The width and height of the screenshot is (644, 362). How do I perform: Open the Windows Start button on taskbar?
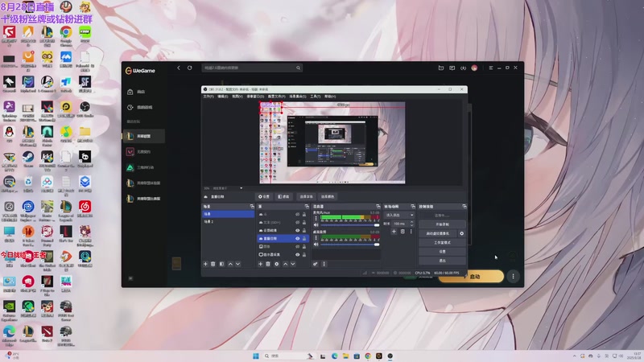tap(256, 356)
